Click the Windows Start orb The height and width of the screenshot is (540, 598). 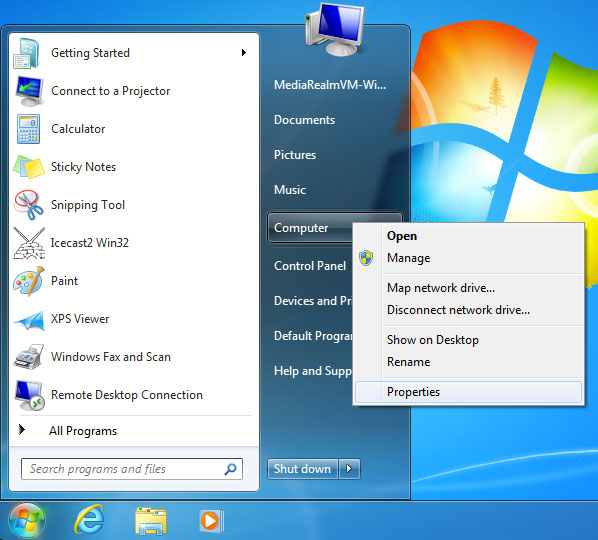(27, 520)
